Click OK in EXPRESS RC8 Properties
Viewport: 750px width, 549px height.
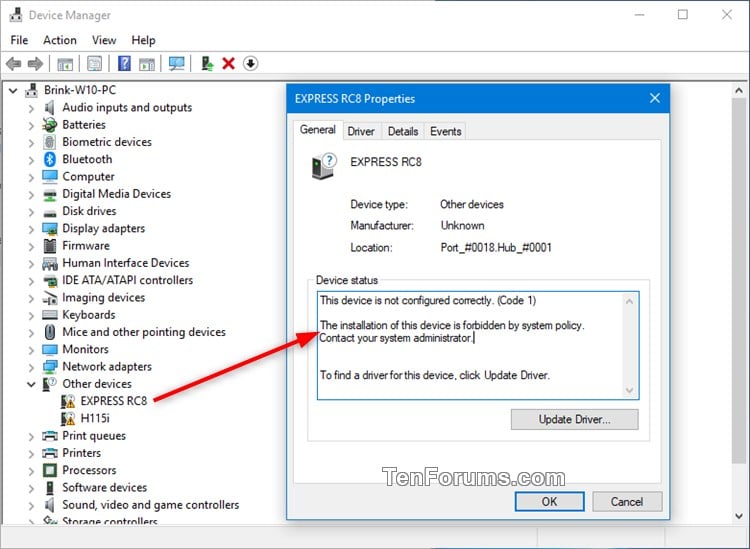tap(549, 502)
